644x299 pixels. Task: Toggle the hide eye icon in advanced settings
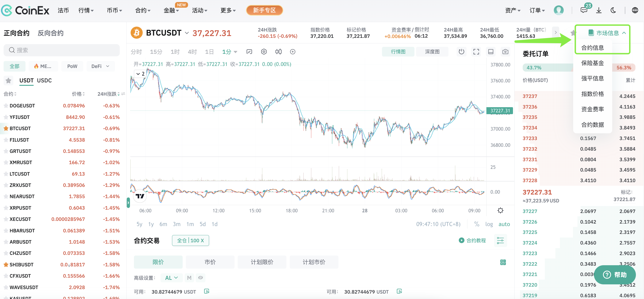coord(200,278)
